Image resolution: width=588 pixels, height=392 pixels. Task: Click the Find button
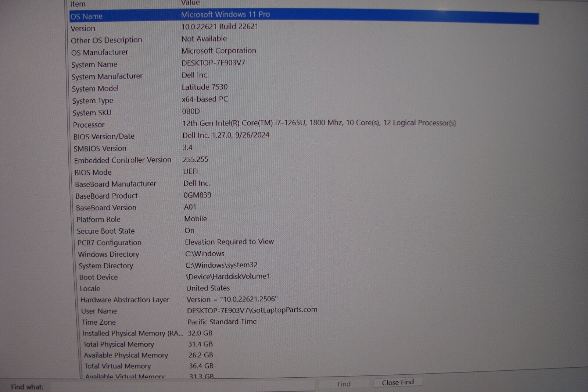tap(344, 384)
